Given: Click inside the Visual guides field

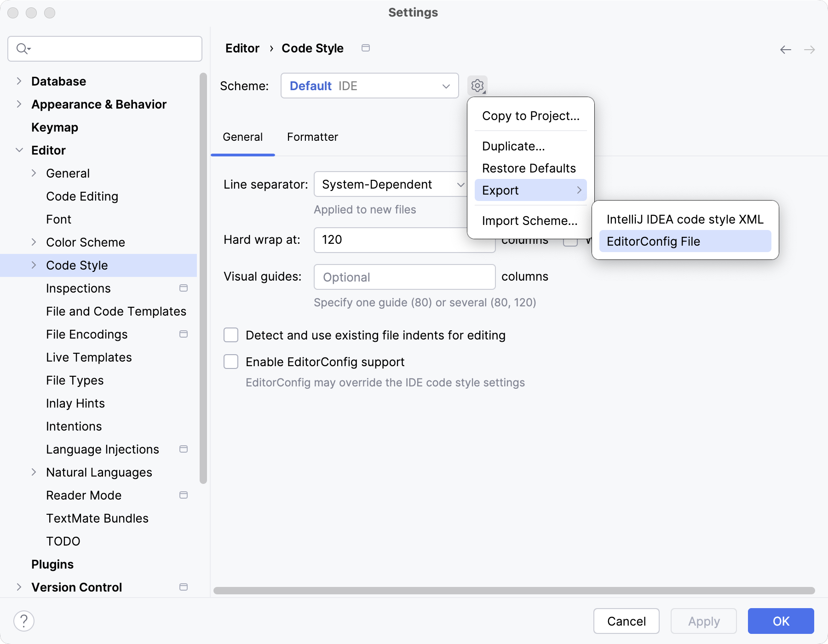Looking at the screenshot, I should [404, 276].
